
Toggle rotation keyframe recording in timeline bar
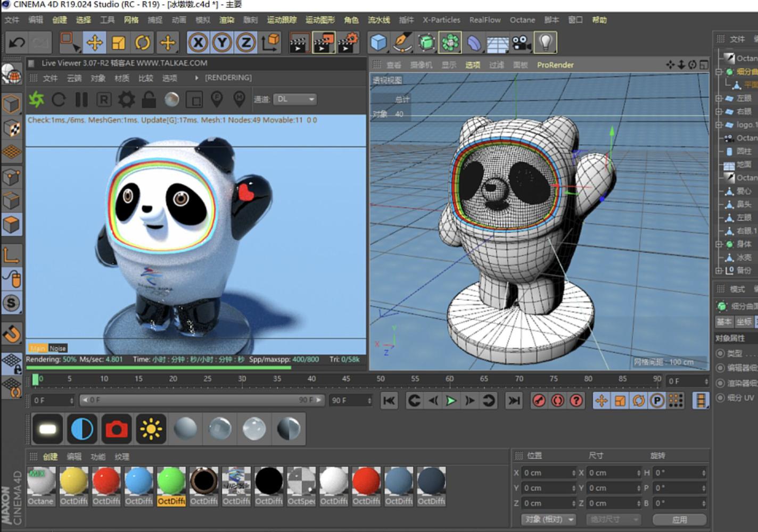(x=639, y=401)
